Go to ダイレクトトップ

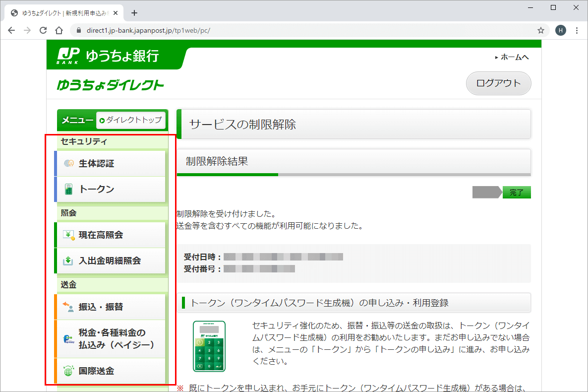pos(131,120)
